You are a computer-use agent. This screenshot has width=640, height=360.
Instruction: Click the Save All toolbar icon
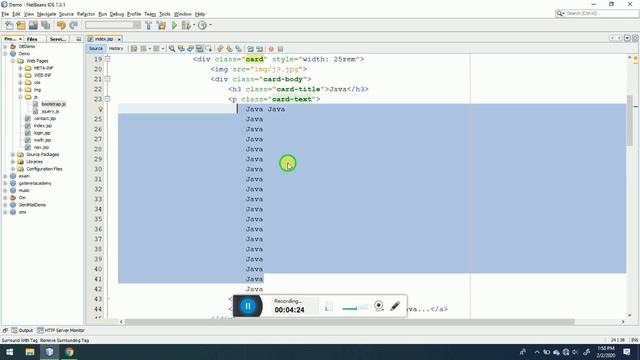(x=45, y=25)
